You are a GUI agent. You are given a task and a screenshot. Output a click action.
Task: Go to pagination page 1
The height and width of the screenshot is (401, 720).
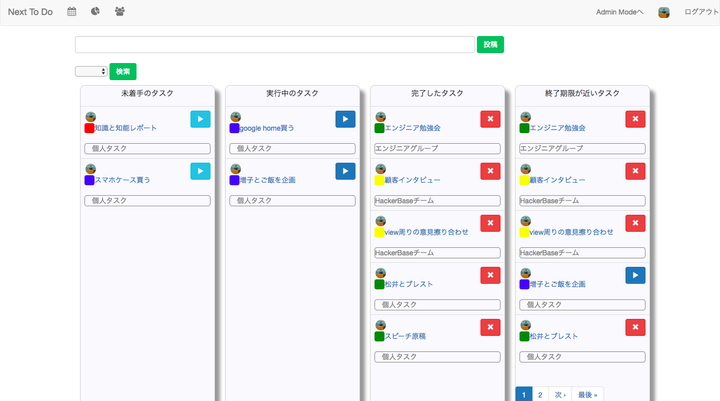pos(523,395)
